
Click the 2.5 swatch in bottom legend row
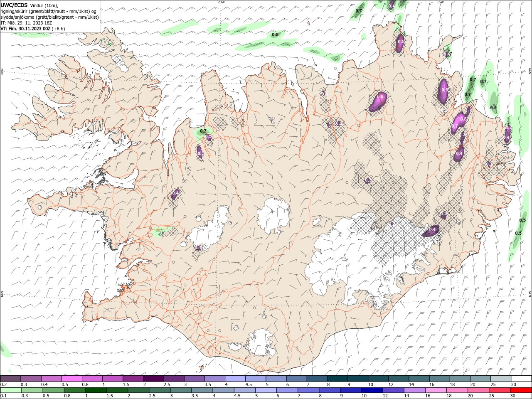pos(159,390)
